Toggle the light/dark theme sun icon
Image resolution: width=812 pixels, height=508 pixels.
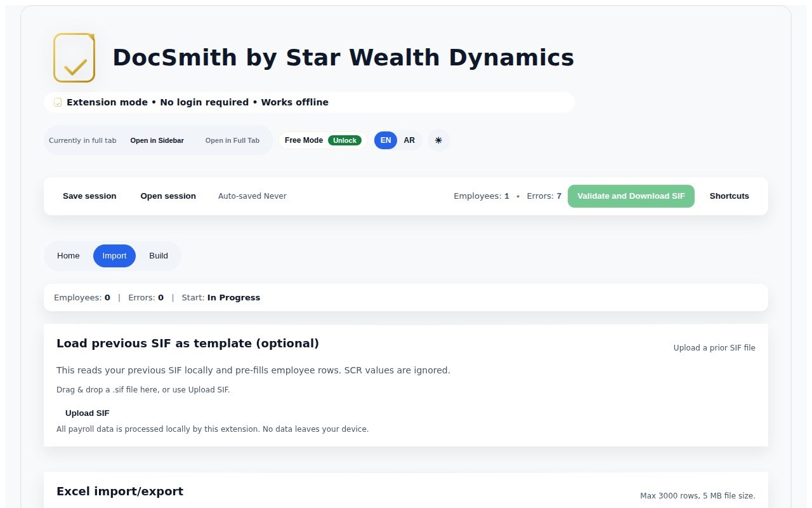(438, 140)
